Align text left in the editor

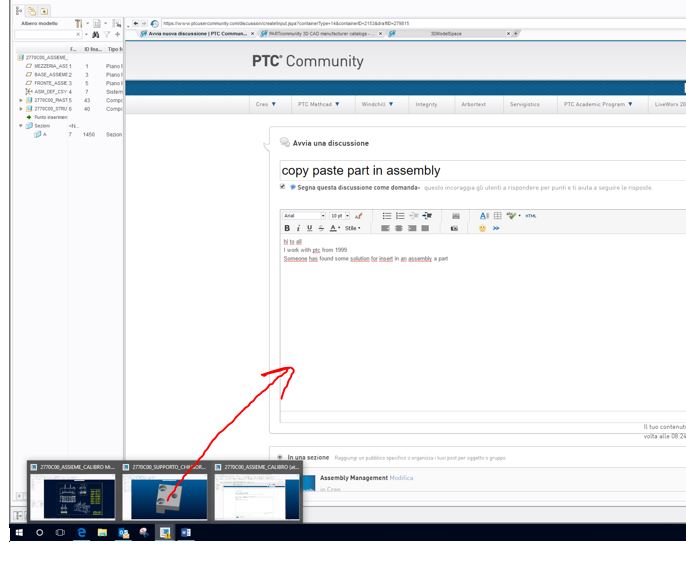(x=385, y=228)
